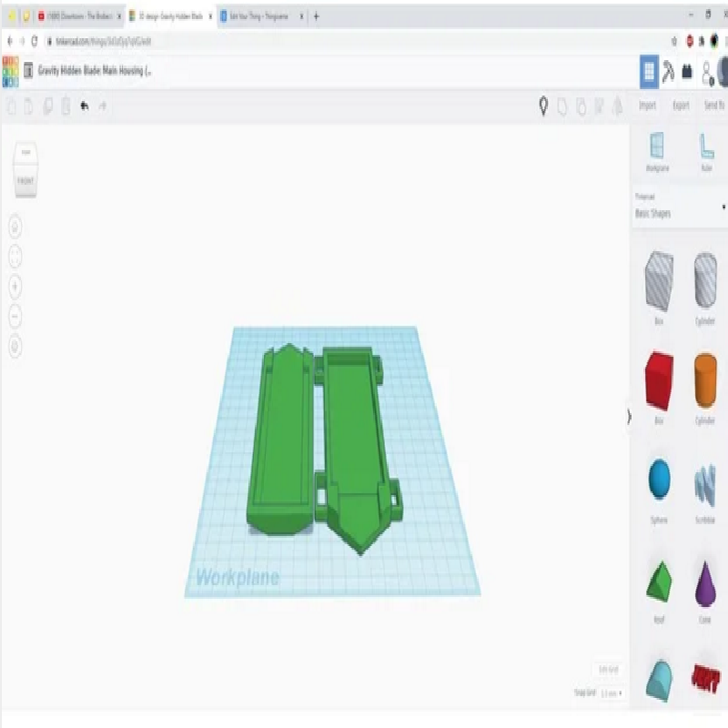The image size is (728, 728).
Task: Bookmark this page with the star
Action: [674, 42]
